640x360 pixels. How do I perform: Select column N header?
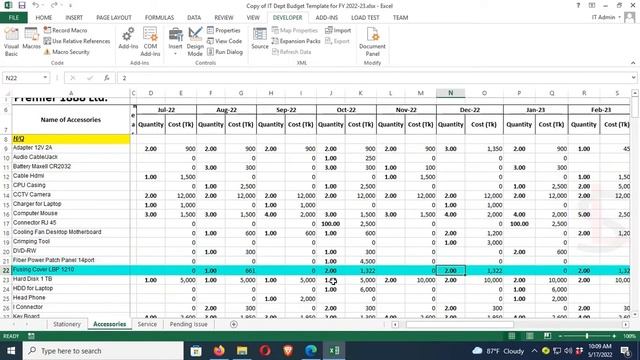point(450,93)
